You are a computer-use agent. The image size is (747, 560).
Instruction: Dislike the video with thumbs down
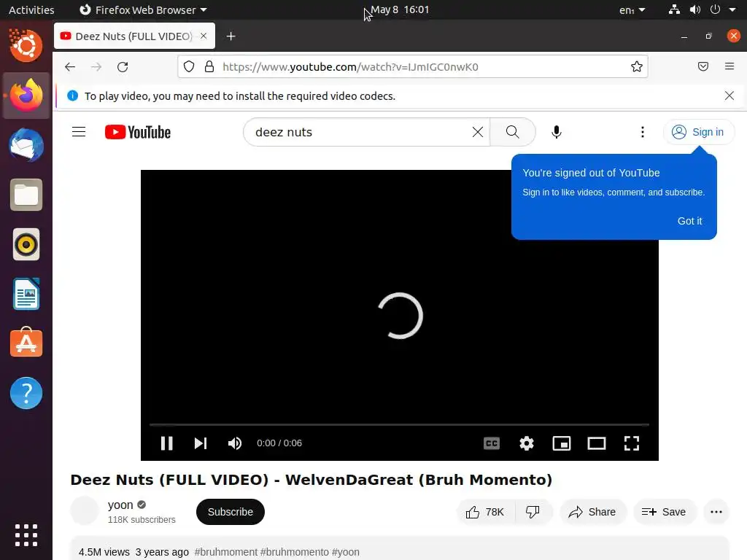(x=533, y=512)
